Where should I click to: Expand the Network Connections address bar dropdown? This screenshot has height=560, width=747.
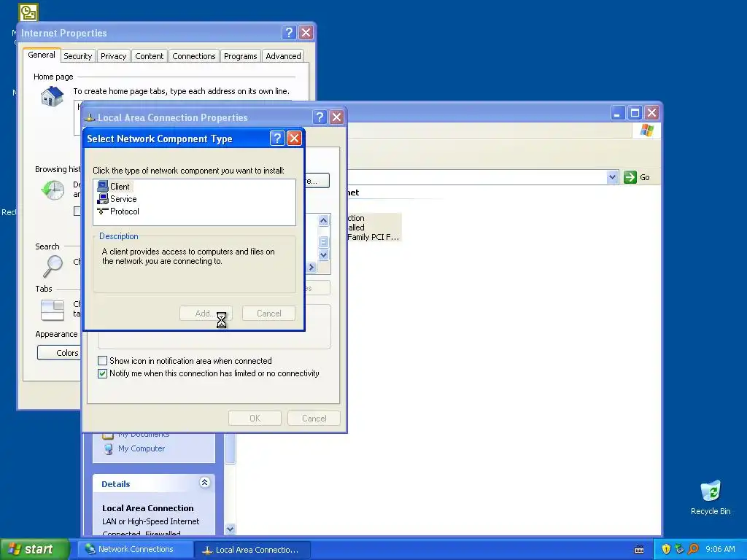pyautogui.click(x=612, y=177)
